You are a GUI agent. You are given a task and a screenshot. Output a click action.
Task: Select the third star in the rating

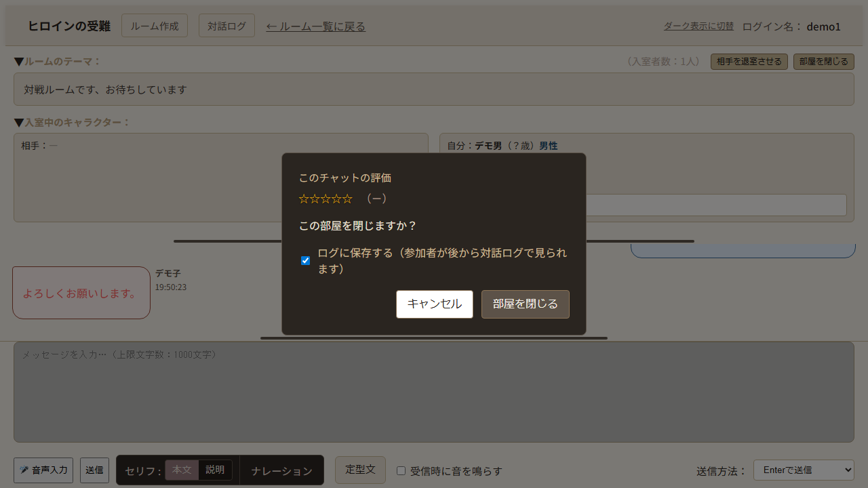pyautogui.click(x=325, y=199)
